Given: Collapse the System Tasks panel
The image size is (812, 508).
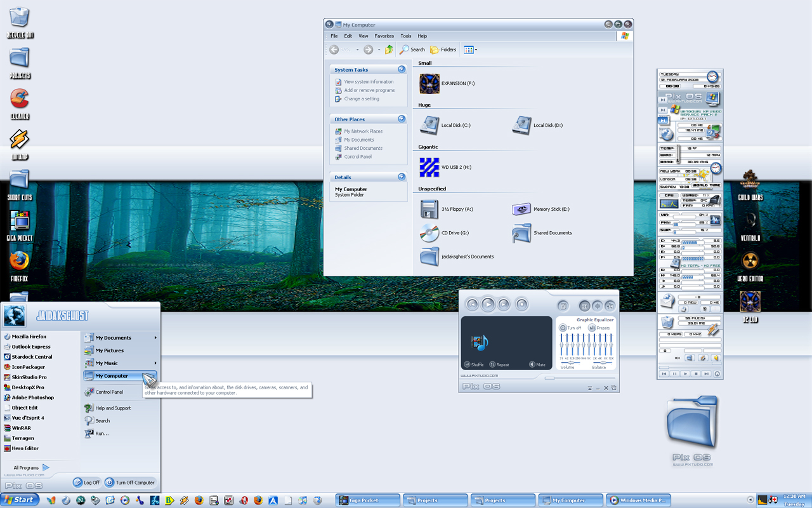Looking at the screenshot, I should pyautogui.click(x=402, y=69).
